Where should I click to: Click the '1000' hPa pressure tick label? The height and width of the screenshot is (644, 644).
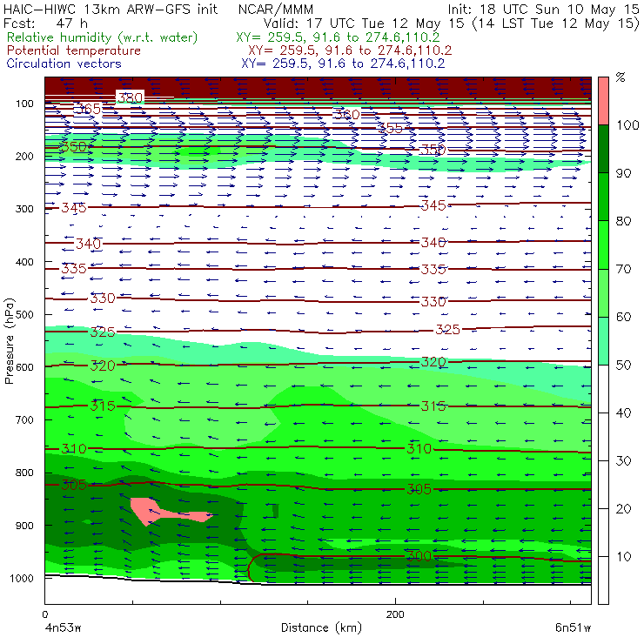coord(22,578)
